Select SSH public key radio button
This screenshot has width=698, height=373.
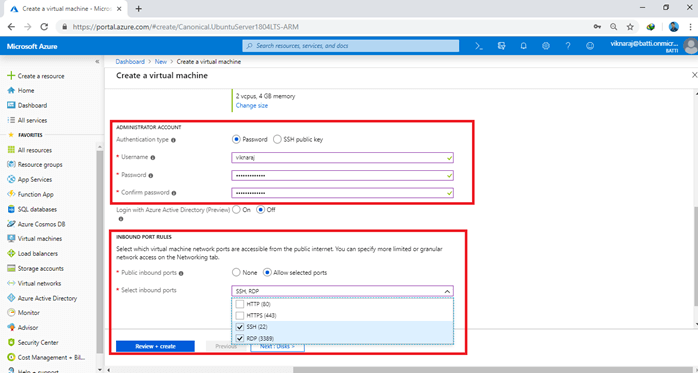277,139
